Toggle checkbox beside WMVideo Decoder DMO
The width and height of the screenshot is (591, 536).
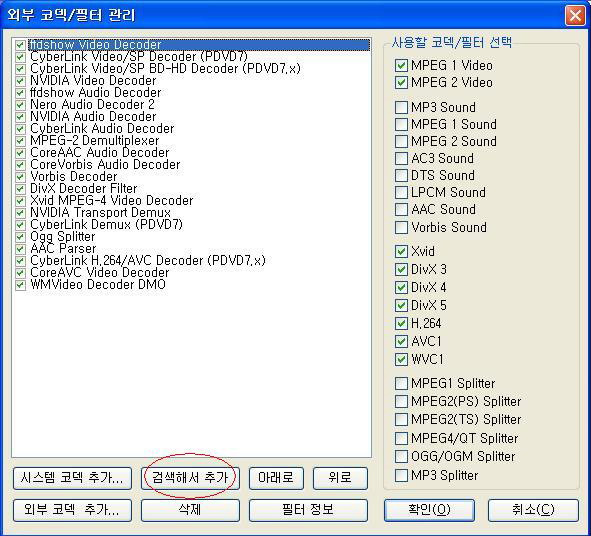(20, 285)
